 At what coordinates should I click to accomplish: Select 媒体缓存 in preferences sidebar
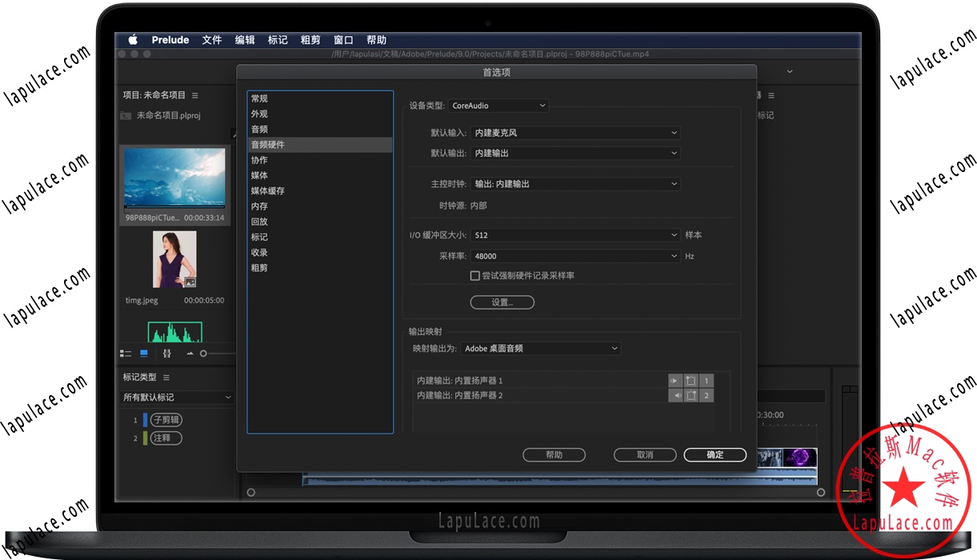pos(266,190)
